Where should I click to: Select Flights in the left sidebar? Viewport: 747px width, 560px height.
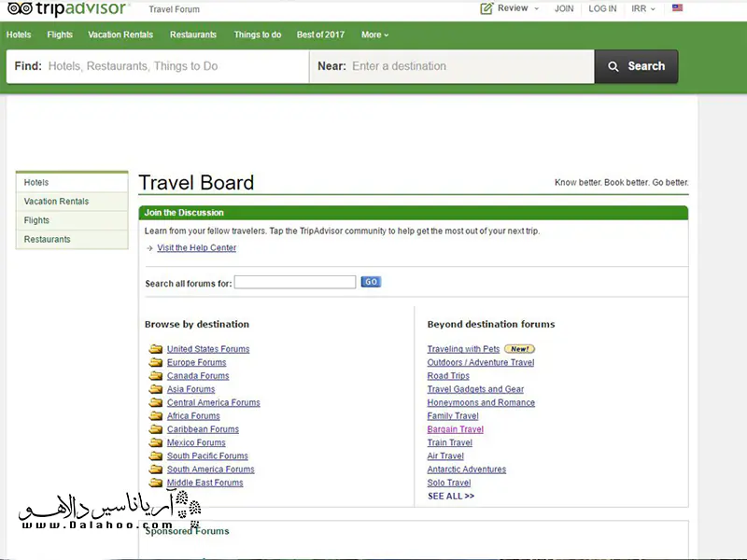coord(72,220)
